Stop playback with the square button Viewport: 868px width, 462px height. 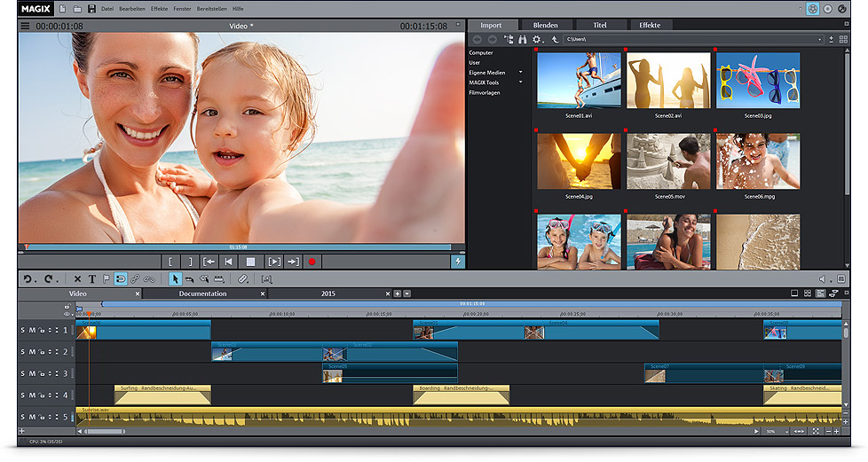tap(250, 262)
